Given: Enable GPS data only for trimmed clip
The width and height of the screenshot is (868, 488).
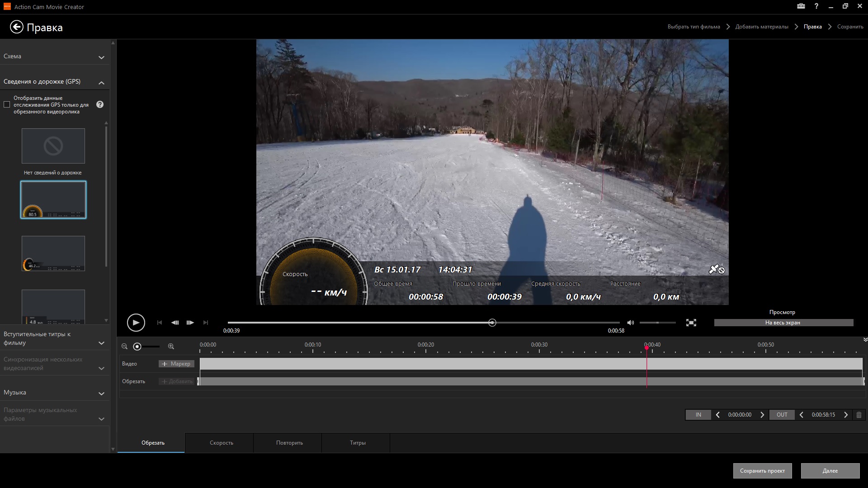Looking at the screenshot, I should 7,105.
